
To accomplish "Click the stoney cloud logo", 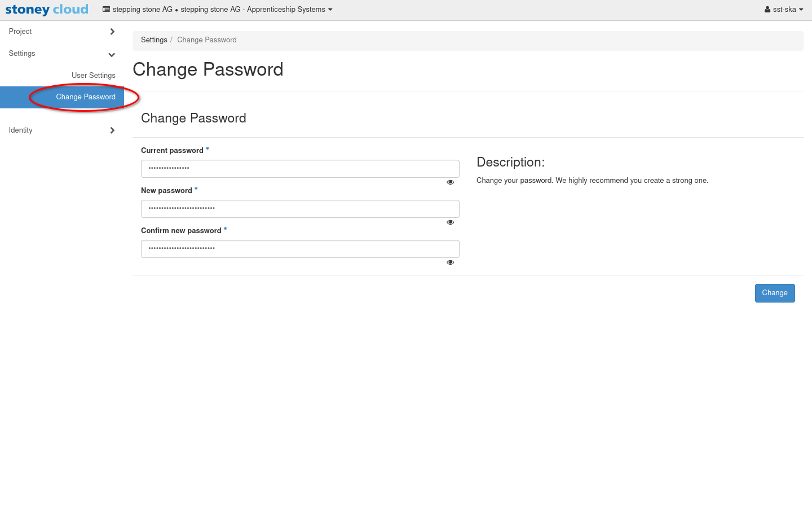I will [x=47, y=10].
